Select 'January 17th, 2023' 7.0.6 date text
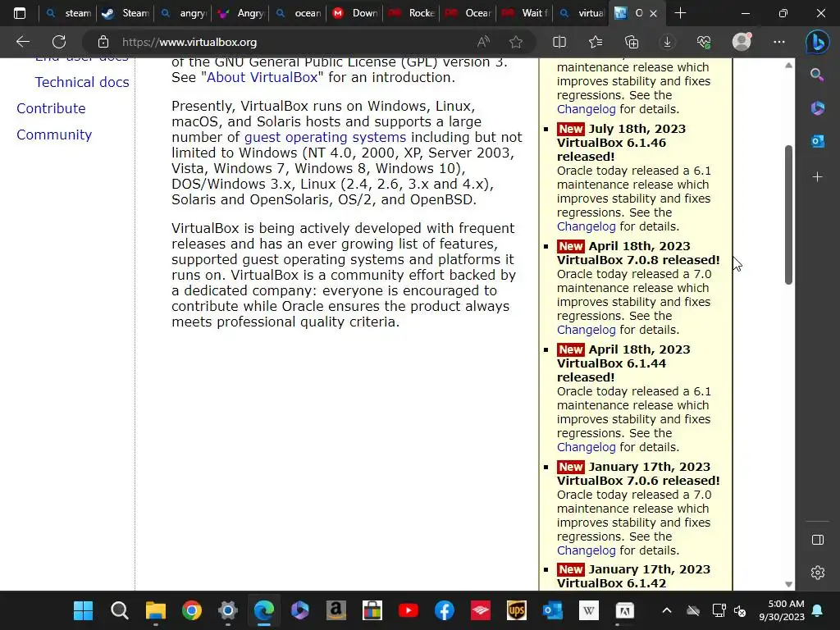This screenshot has width=840, height=630. click(x=650, y=467)
